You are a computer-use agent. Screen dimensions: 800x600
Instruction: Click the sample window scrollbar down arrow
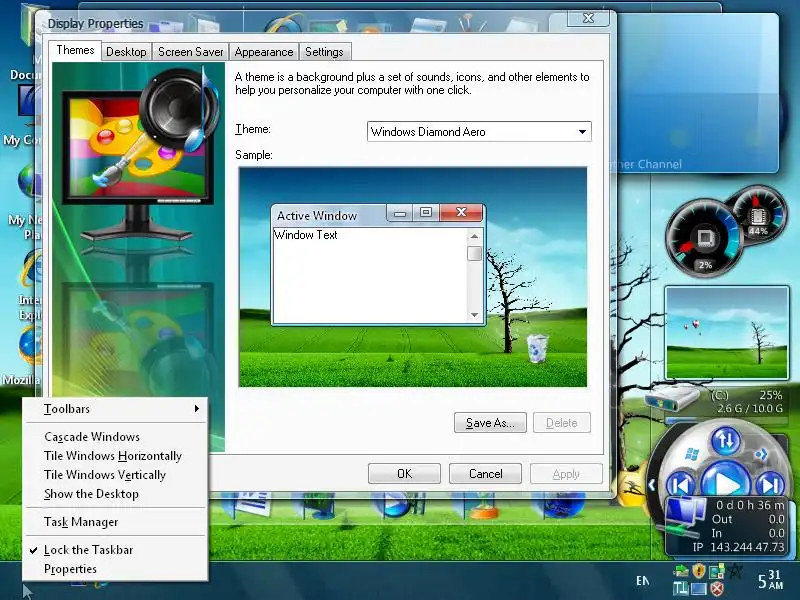click(x=474, y=315)
